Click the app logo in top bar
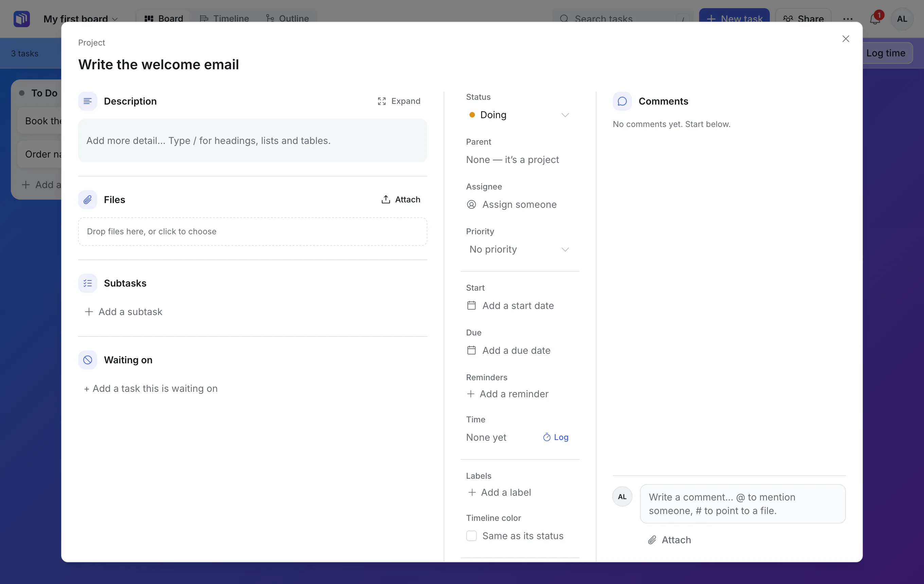The width and height of the screenshot is (924, 584). (x=21, y=18)
